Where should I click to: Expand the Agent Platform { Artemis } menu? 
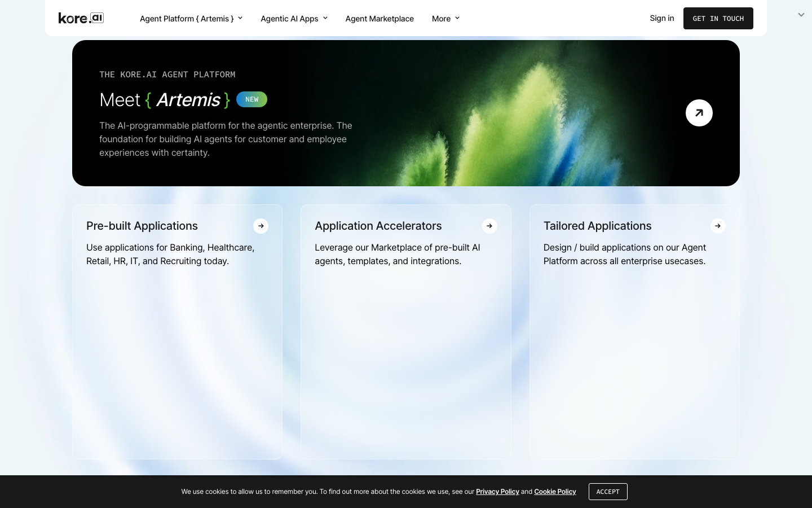pos(191,19)
